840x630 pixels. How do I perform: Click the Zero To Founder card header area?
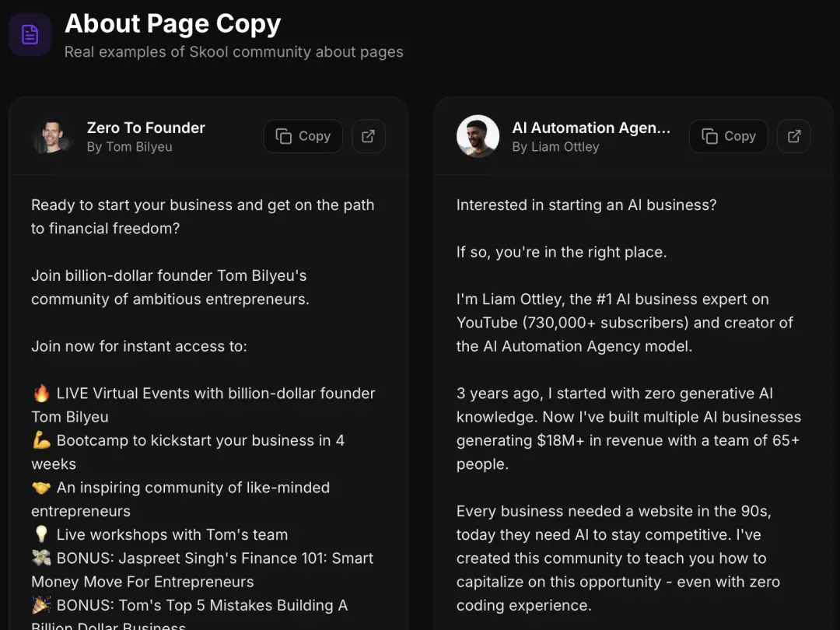pyautogui.click(x=208, y=136)
